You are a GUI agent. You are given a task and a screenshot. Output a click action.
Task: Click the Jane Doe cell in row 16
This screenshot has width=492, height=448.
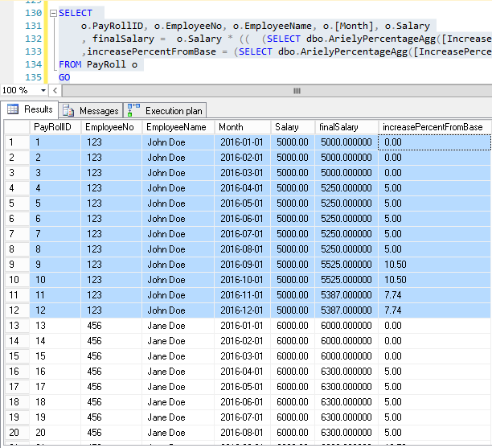point(166,372)
